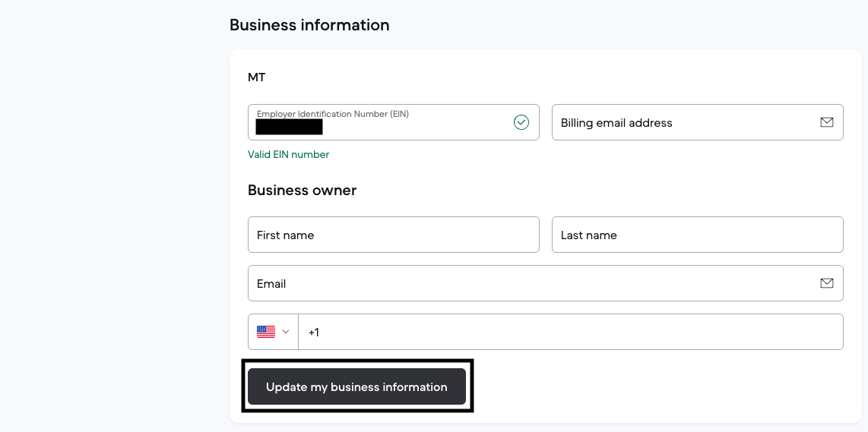This screenshot has width=868, height=432.
Task: Click the business owner Email field
Action: pyautogui.click(x=532, y=284)
